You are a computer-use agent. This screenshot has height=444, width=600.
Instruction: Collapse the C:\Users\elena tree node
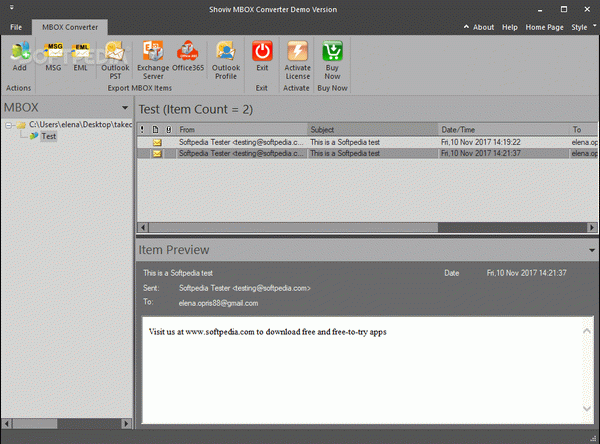click(x=8, y=125)
